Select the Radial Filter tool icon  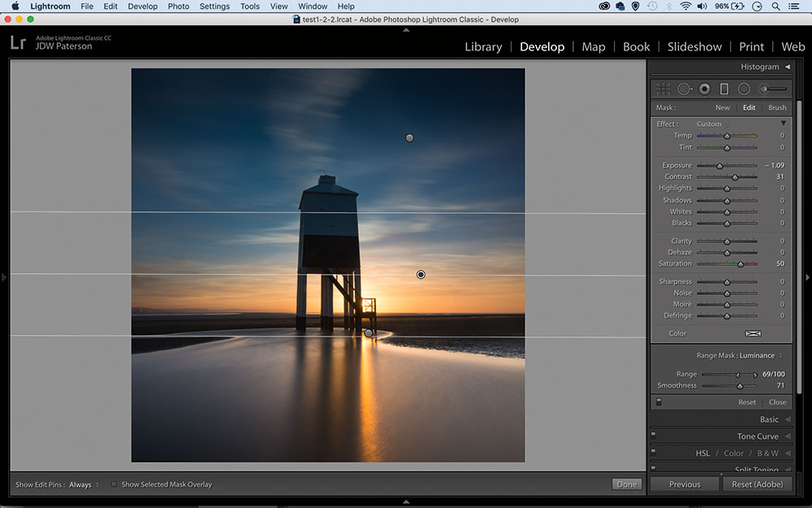[x=744, y=89]
